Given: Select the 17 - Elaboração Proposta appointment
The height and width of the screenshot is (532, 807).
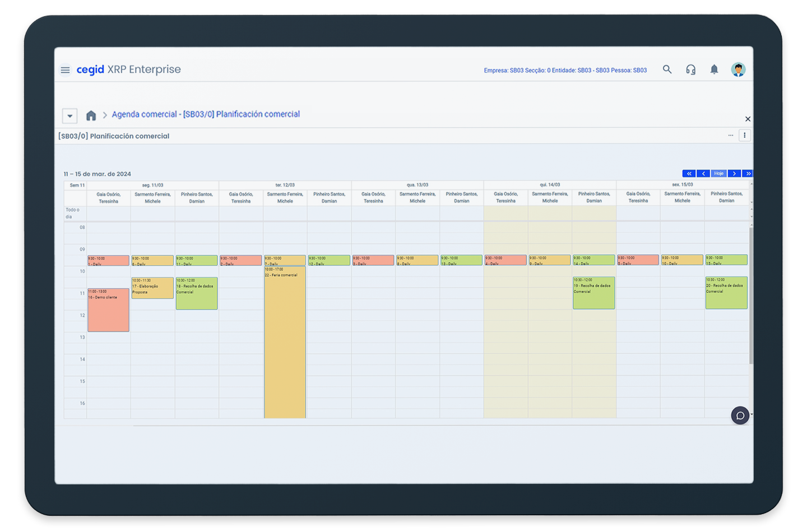Looking at the screenshot, I should [x=152, y=288].
